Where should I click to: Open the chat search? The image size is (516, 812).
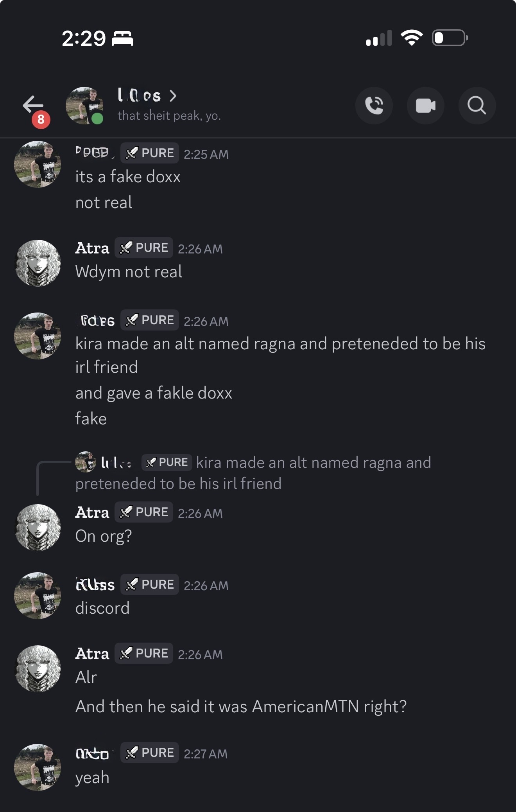(x=477, y=106)
